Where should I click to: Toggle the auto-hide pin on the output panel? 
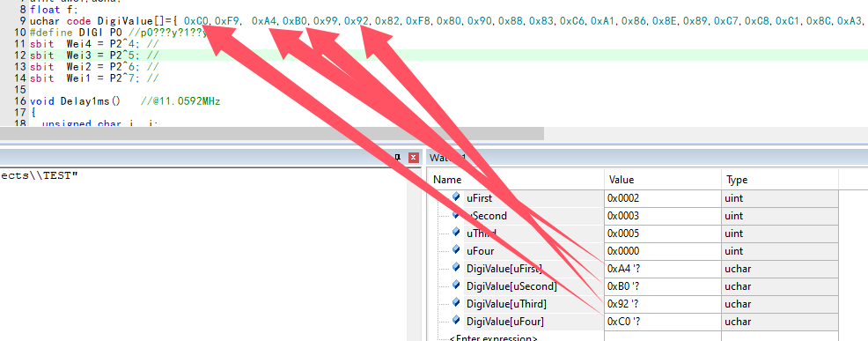click(397, 158)
